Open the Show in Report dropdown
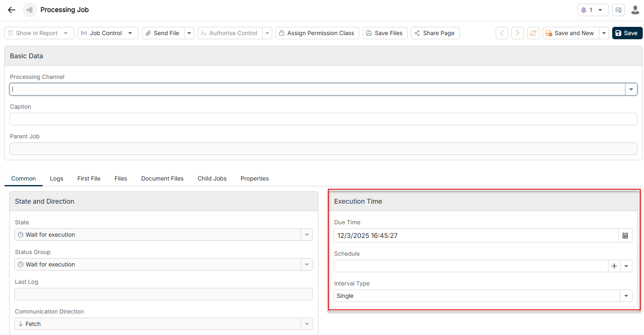 point(39,33)
